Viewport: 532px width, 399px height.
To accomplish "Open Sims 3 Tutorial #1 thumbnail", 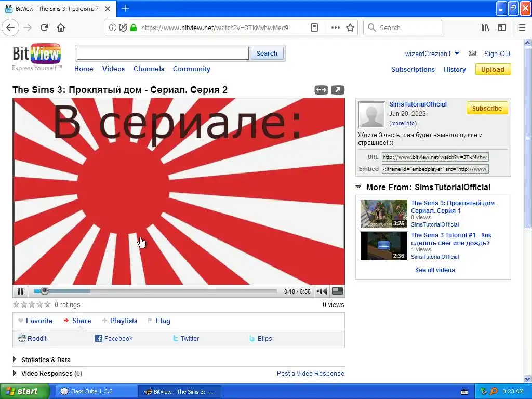I will [384, 246].
